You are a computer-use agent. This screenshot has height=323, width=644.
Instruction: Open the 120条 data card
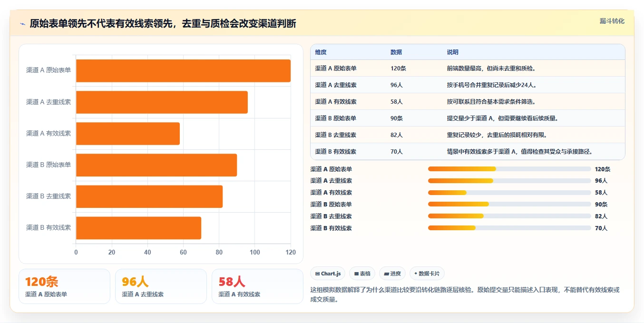tap(64, 286)
